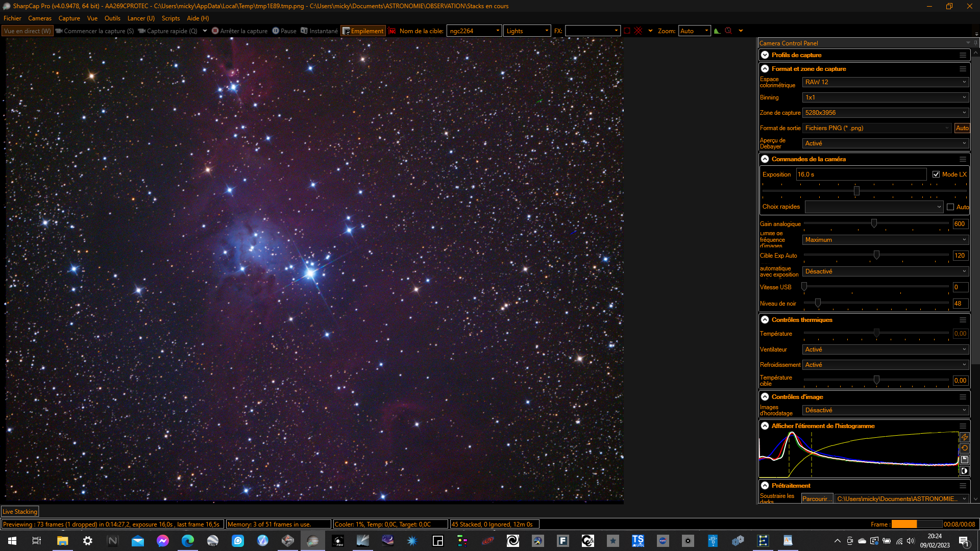Open frame rate limit Maximum dropdown
Screen dimensions: 980x551
pos(886,240)
